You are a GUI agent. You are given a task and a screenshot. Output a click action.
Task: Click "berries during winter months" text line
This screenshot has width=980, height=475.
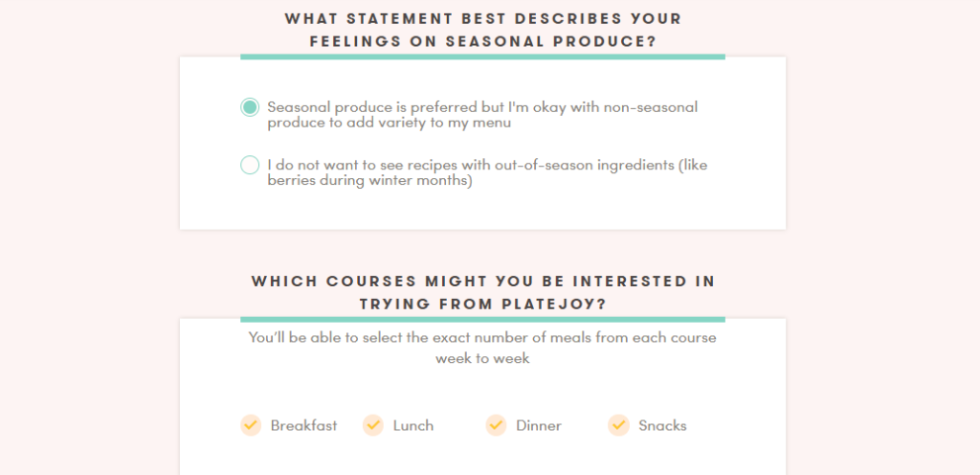[370, 181]
